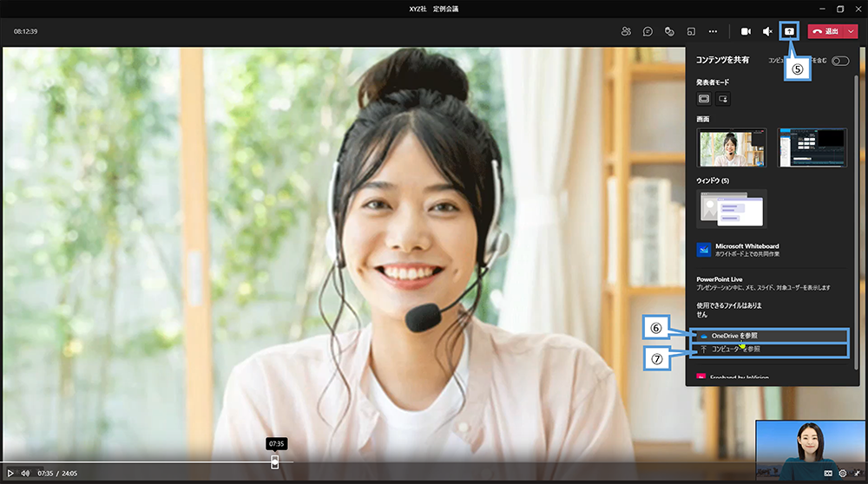Click the share content icon
This screenshot has height=484, width=868.
coord(789,31)
